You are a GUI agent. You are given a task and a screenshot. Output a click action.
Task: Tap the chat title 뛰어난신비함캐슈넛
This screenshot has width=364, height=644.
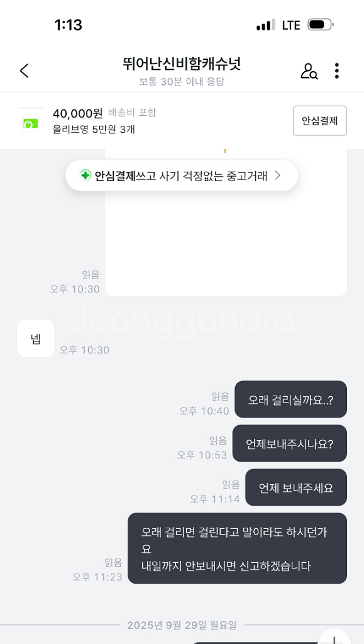pyautogui.click(x=182, y=63)
